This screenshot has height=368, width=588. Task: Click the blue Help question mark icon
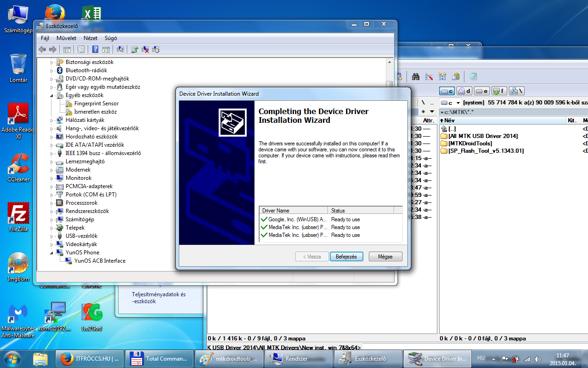click(95, 49)
